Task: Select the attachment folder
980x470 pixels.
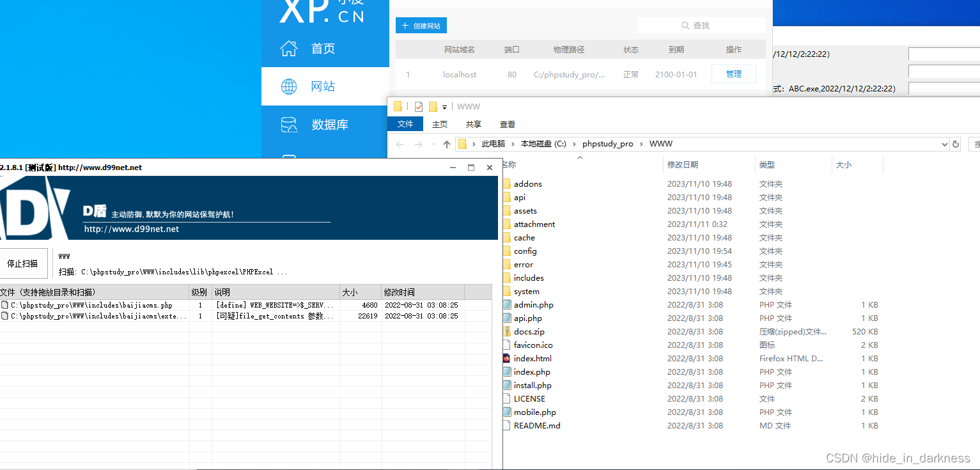Action: [534, 224]
